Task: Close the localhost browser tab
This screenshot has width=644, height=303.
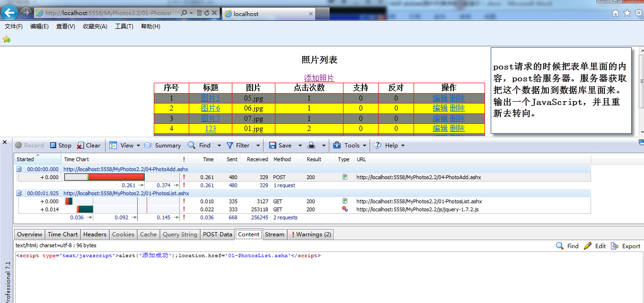Action: pos(310,14)
